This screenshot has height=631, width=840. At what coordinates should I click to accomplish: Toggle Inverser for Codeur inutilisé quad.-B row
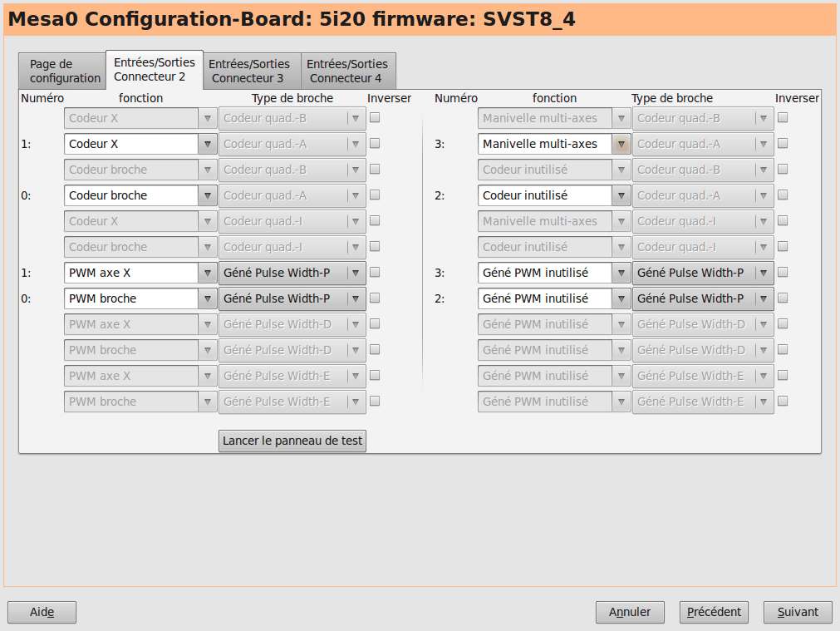783,169
